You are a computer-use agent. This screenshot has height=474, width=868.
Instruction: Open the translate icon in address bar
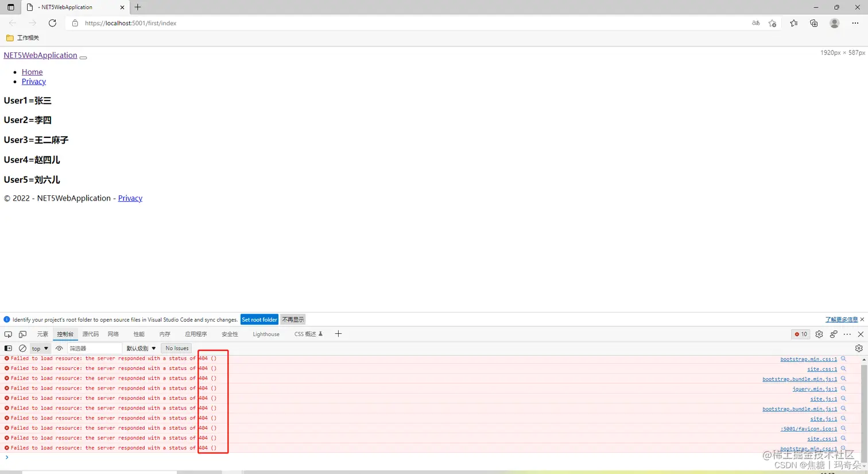pyautogui.click(x=755, y=23)
